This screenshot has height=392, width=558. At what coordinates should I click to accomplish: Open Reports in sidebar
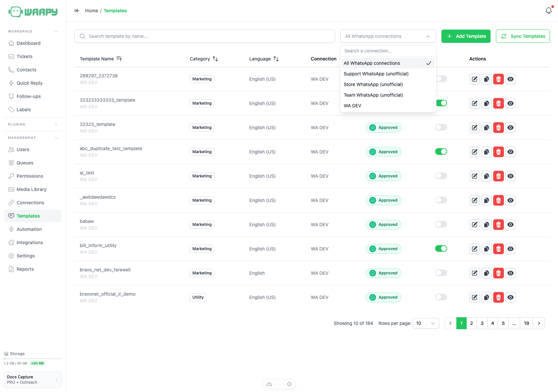(33, 269)
